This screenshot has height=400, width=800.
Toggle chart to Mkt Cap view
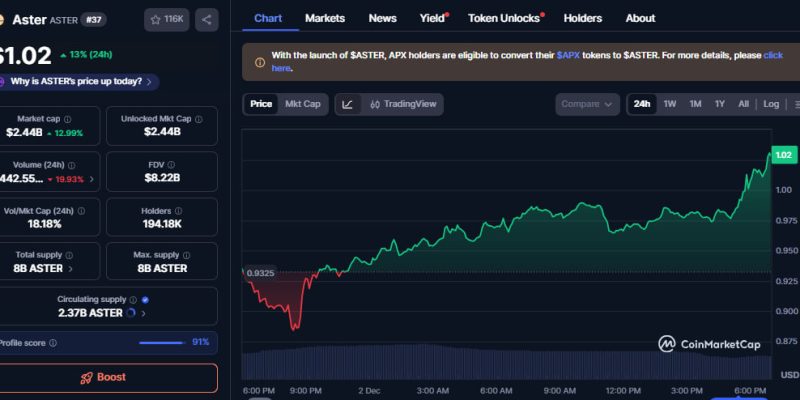pos(302,104)
